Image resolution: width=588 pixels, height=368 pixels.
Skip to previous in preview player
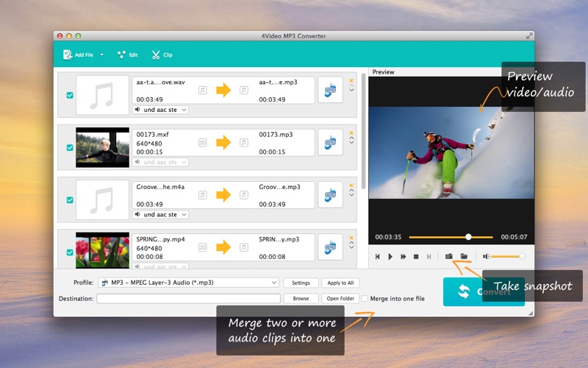[x=378, y=256]
